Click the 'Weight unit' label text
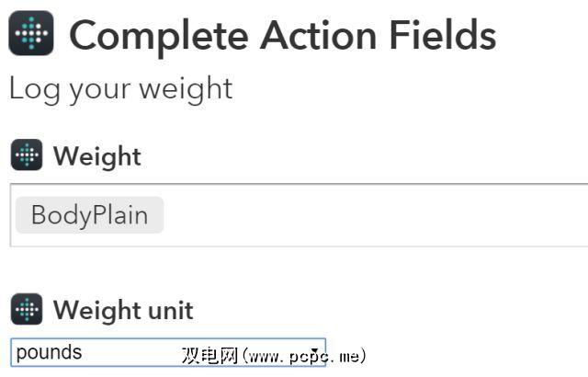This screenshot has height=377, width=588. [123, 310]
